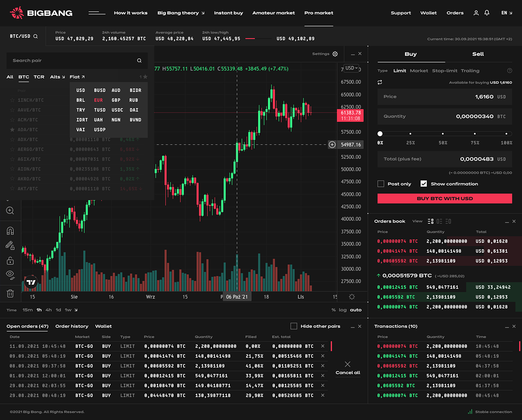Set quantity slider to 50% mark
This screenshot has height=420, width=522.
[442, 133]
